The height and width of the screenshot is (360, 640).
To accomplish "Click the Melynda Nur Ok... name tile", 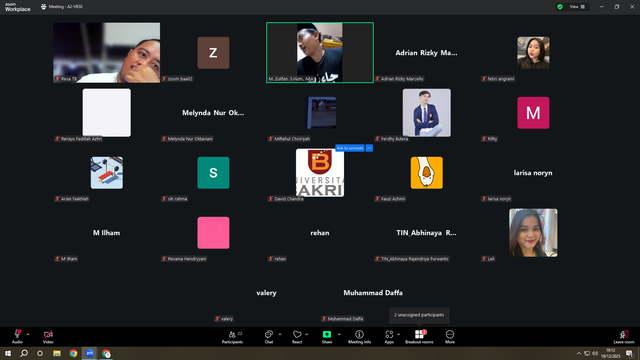I will pos(213,113).
